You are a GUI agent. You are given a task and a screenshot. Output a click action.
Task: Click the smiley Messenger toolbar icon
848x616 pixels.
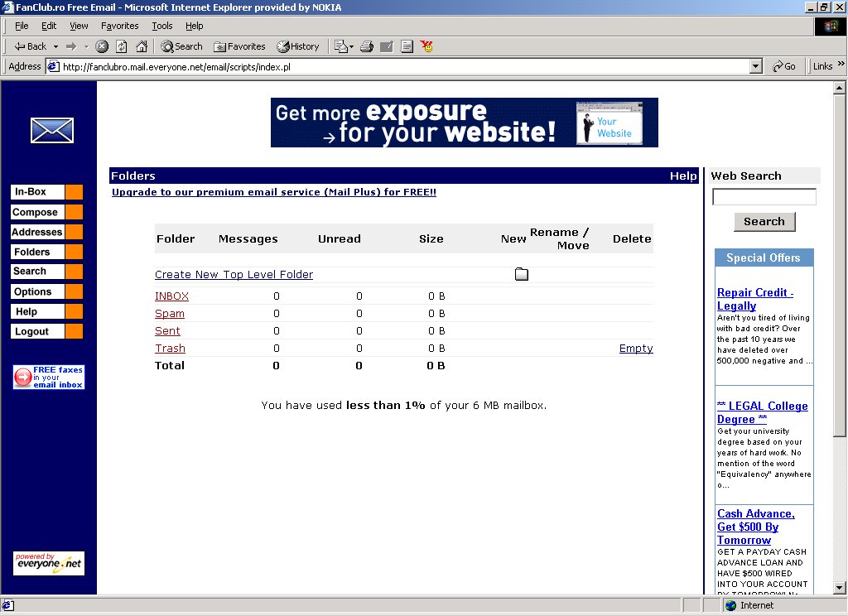point(426,46)
